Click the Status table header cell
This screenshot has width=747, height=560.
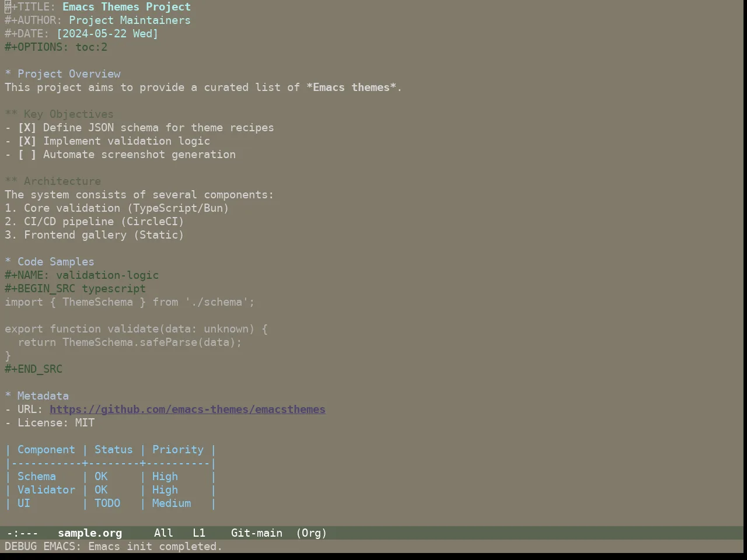tap(114, 450)
